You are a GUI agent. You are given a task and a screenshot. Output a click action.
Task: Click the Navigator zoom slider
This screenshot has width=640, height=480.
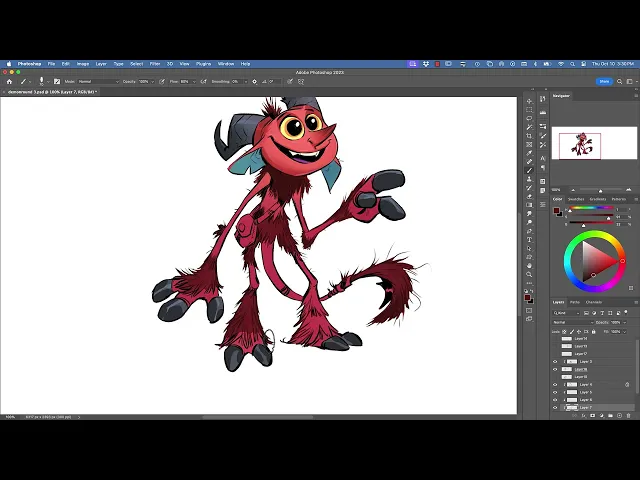[x=600, y=190]
